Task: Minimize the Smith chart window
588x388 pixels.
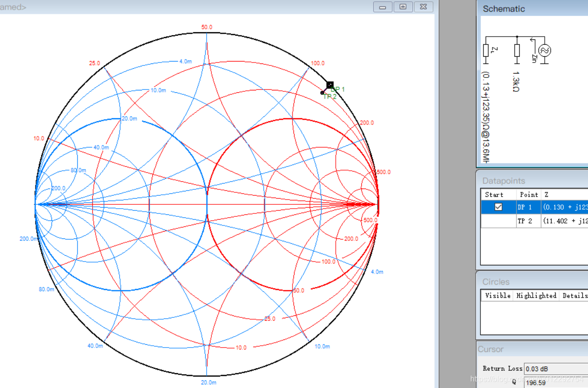Action: coord(383,7)
